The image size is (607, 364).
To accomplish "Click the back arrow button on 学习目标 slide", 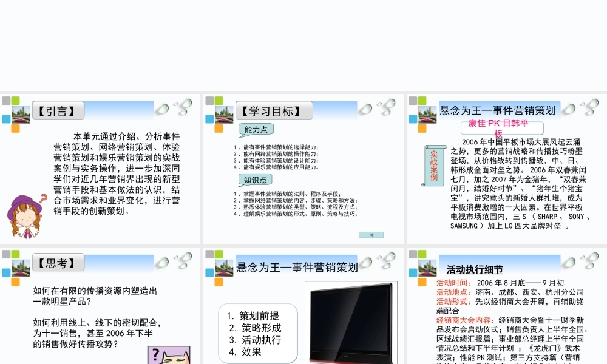I will click(371, 234).
